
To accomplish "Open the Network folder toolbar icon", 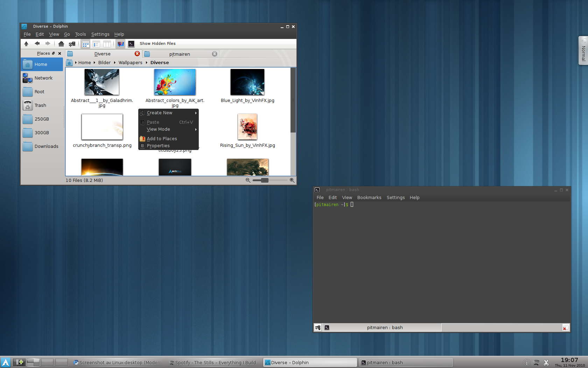I will pyautogui.click(x=72, y=44).
